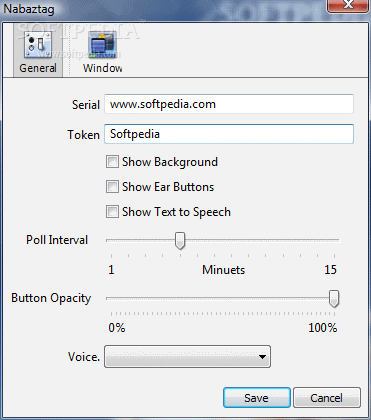Click the Voice dropdown arrow

[x=262, y=357]
